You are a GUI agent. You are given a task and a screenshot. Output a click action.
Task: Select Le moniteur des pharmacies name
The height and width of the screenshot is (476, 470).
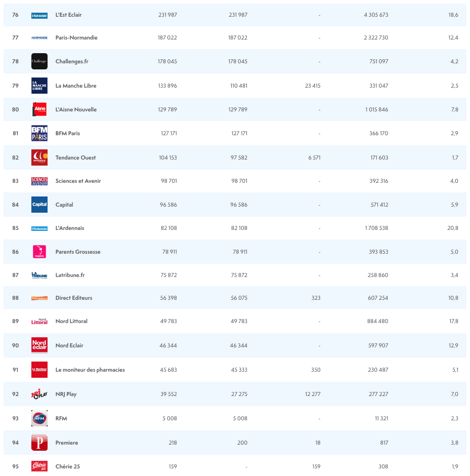click(90, 370)
